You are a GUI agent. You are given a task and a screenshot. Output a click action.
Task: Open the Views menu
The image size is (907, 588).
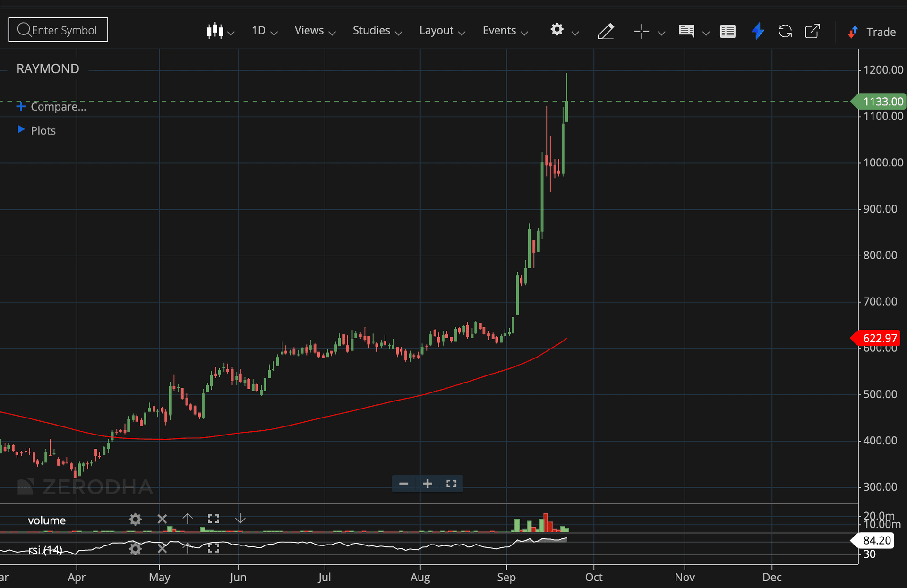315,31
